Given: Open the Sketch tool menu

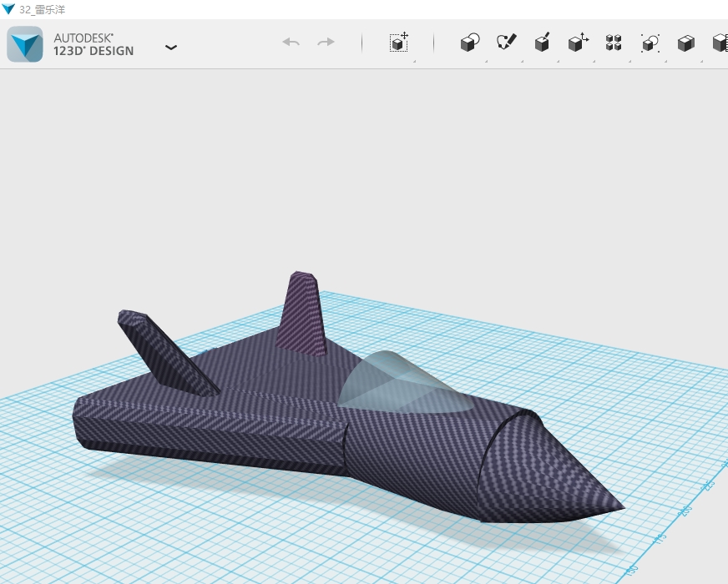Looking at the screenshot, I should tap(506, 43).
